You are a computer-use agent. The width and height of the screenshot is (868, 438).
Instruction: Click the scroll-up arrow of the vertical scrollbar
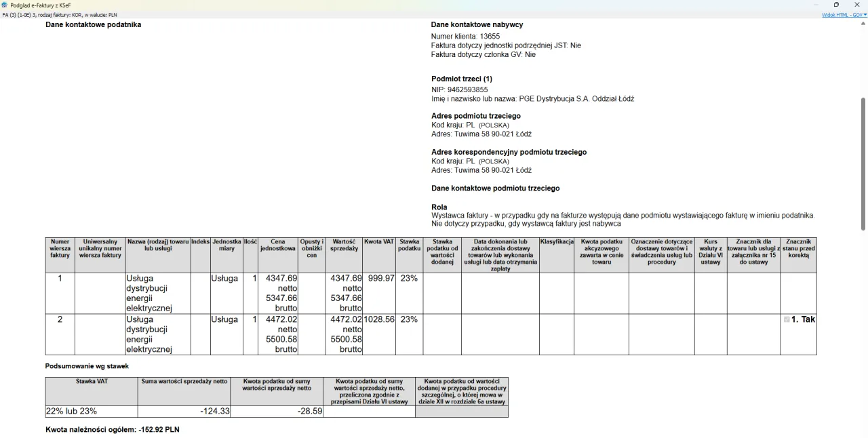pyautogui.click(x=863, y=22)
